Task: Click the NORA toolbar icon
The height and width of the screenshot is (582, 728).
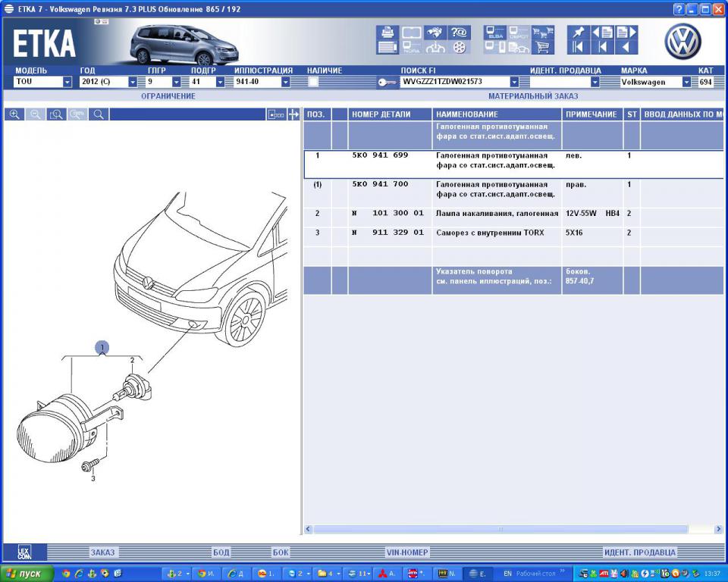Action: tap(411, 47)
